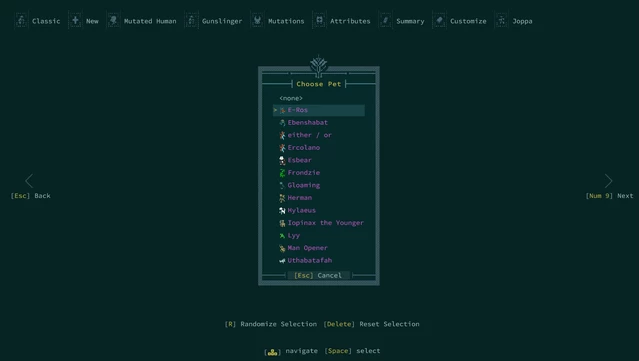Click the Herman pet sprite icon
Image resolution: width=639 pixels, height=361 pixels.
282,198
